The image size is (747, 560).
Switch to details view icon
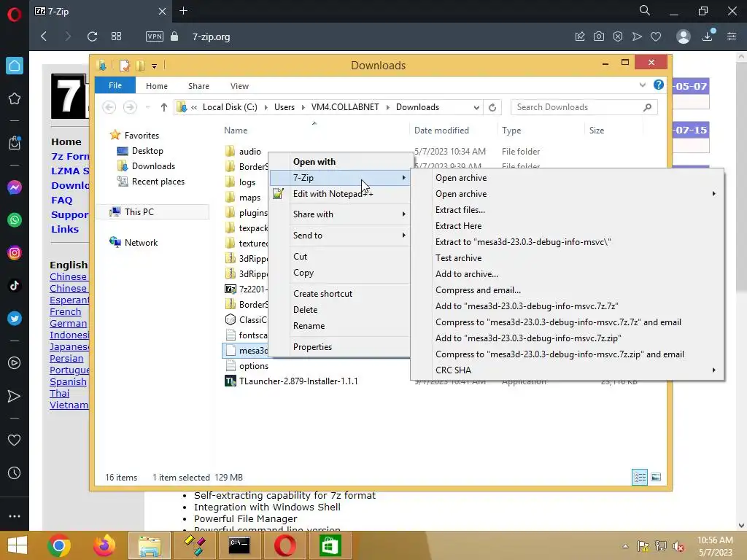(640, 477)
